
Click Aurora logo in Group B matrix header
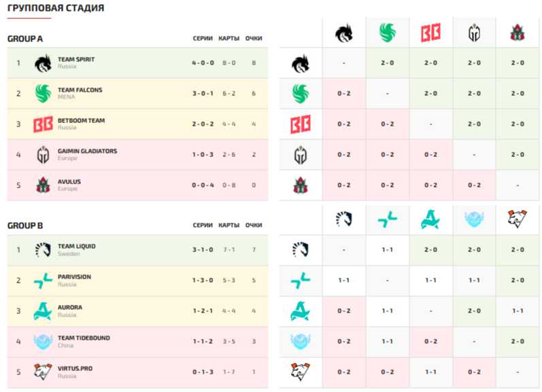pyautogui.click(x=430, y=219)
